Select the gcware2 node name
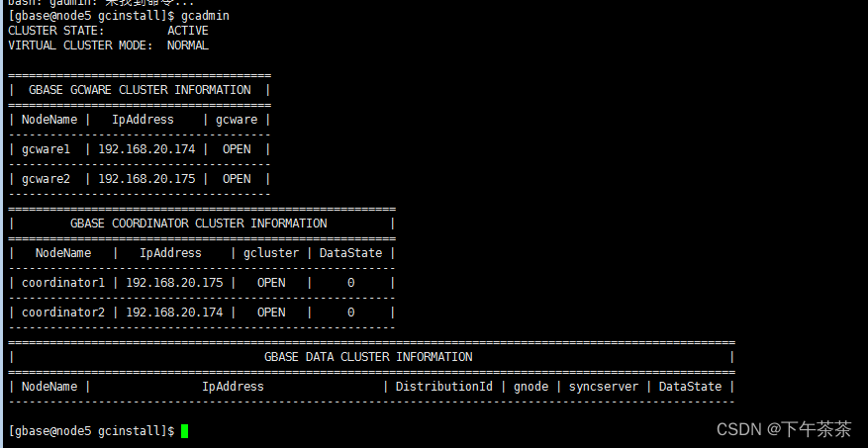The width and height of the screenshot is (868, 448). [46, 179]
